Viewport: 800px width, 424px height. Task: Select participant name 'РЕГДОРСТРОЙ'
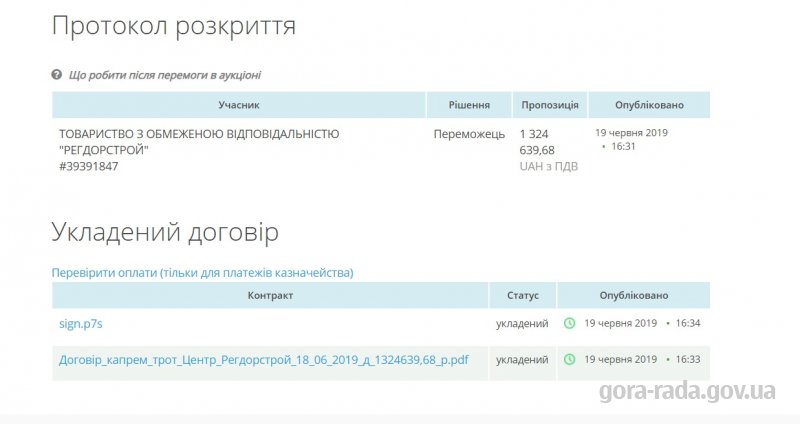point(104,151)
